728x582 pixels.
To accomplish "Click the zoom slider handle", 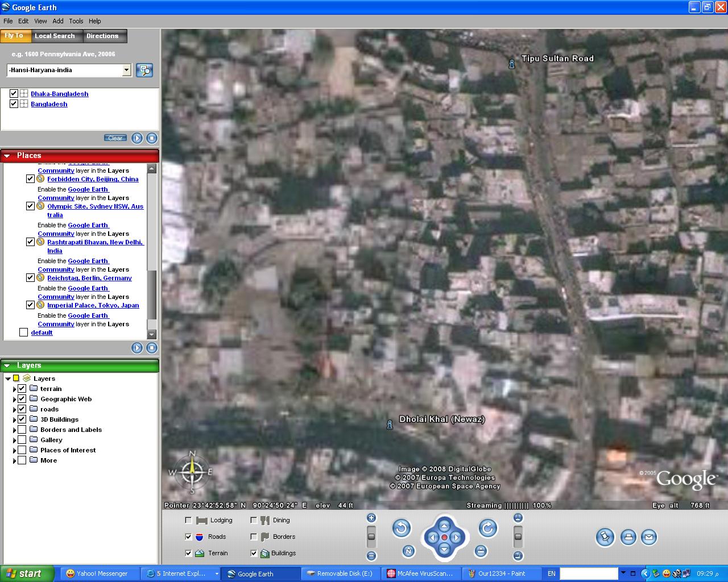I will tap(371, 536).
